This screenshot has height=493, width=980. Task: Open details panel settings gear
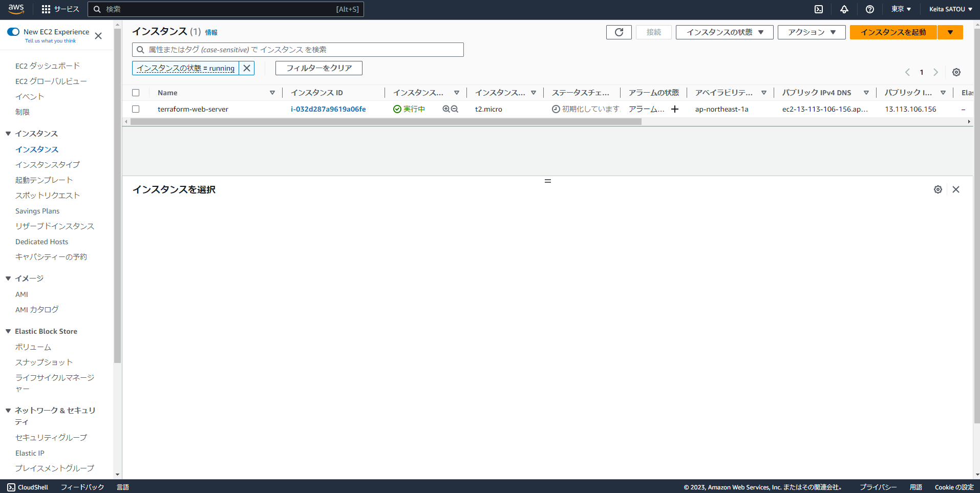pyautogui.click(x=938, y=189)
